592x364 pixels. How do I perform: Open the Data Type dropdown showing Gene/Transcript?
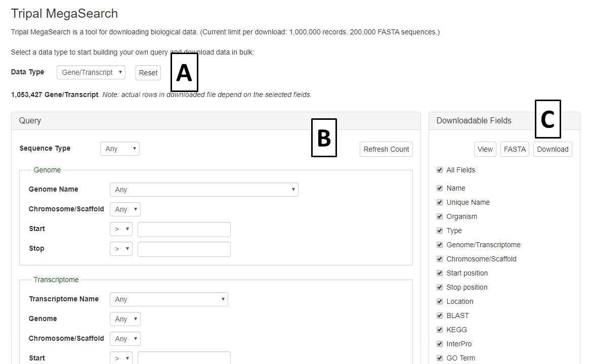point(91,72)
